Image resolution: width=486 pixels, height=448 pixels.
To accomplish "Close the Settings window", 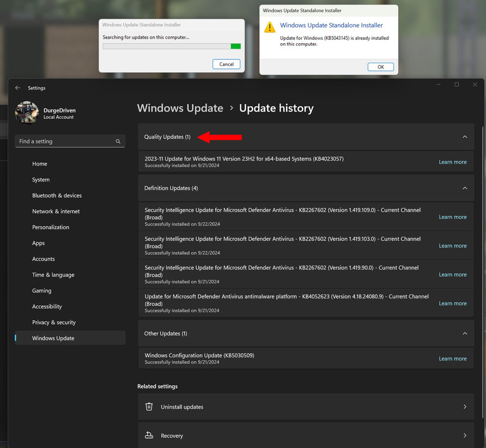I will (475, 85).
